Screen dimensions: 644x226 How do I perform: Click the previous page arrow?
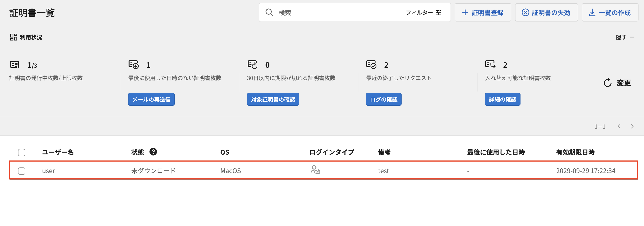click(x=619, y=126)
